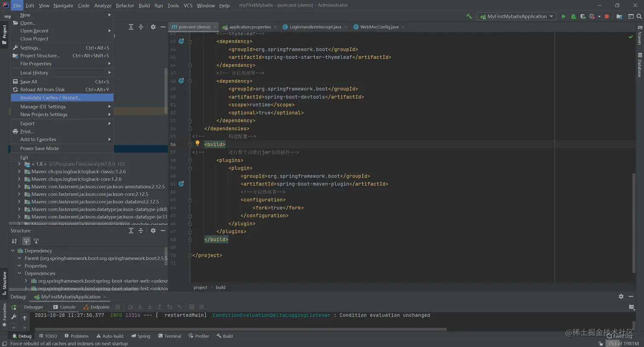Viewport: 644px width, 347px height.
Task: Toggle Autoscroll to Source in Structure panel
Action: point(26,241)
